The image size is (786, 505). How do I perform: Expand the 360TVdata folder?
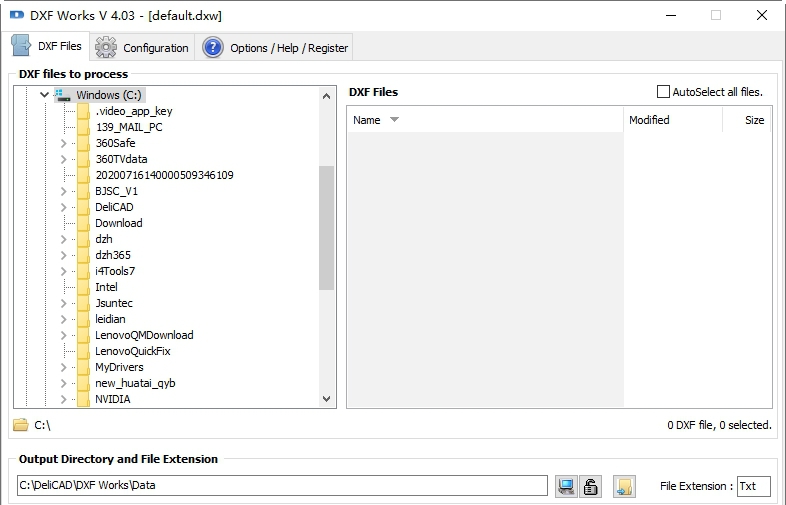pyautogui.click(x=63, y=159)
